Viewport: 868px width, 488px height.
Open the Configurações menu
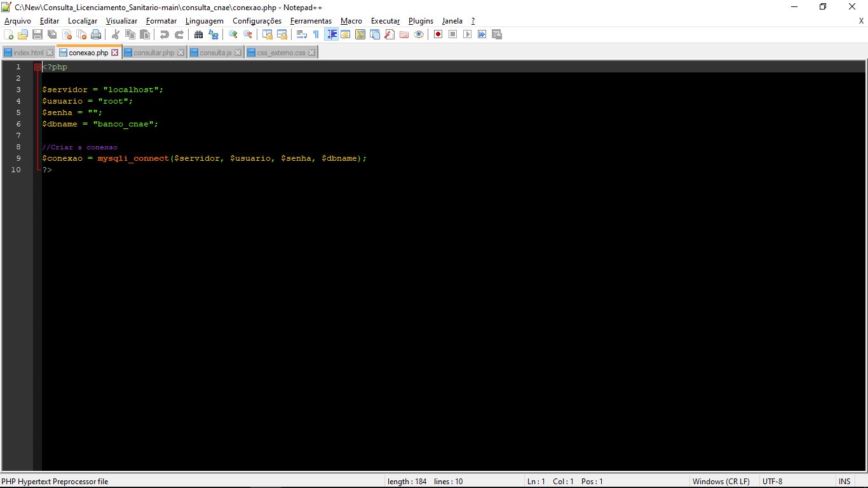(x=257, y=21)
